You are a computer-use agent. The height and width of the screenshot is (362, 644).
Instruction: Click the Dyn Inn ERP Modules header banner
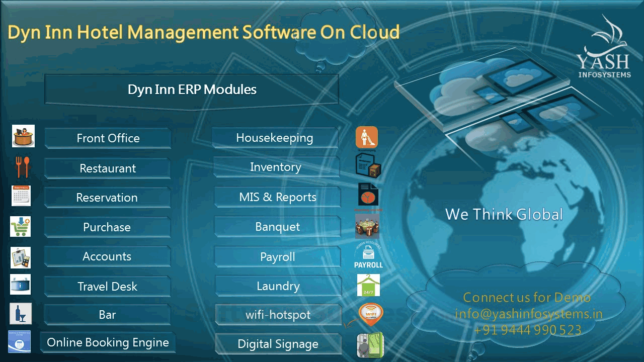[x=192, y=89]
